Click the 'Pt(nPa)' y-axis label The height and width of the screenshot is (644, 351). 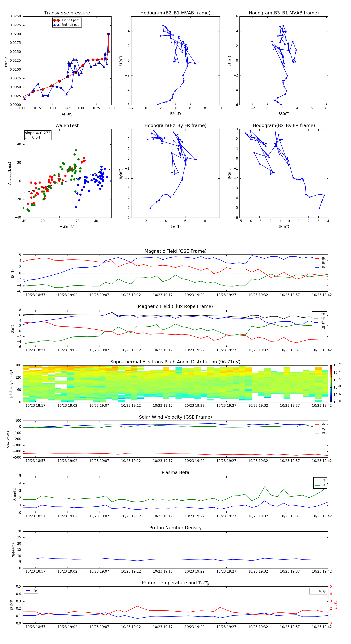tap(6, 61)
